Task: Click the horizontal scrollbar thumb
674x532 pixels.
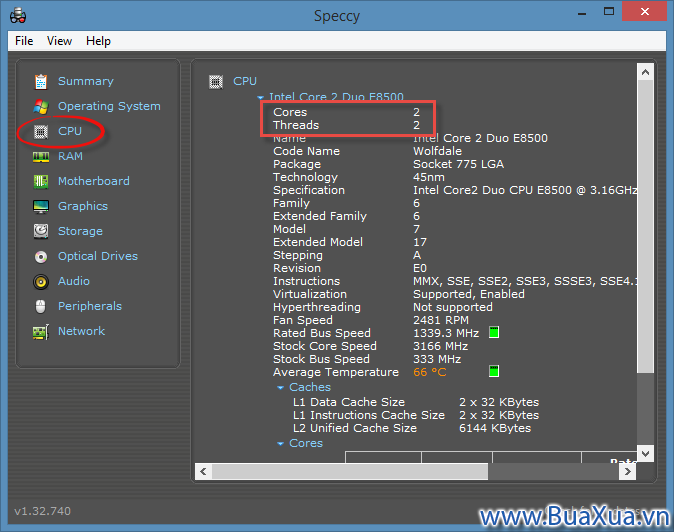Action: (x=350, y=471)
